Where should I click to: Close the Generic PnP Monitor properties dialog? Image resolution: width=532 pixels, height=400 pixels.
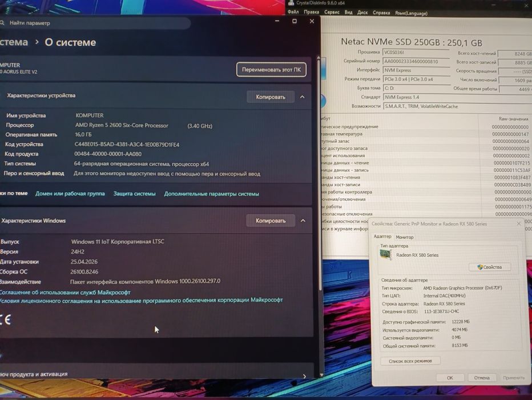519,223
